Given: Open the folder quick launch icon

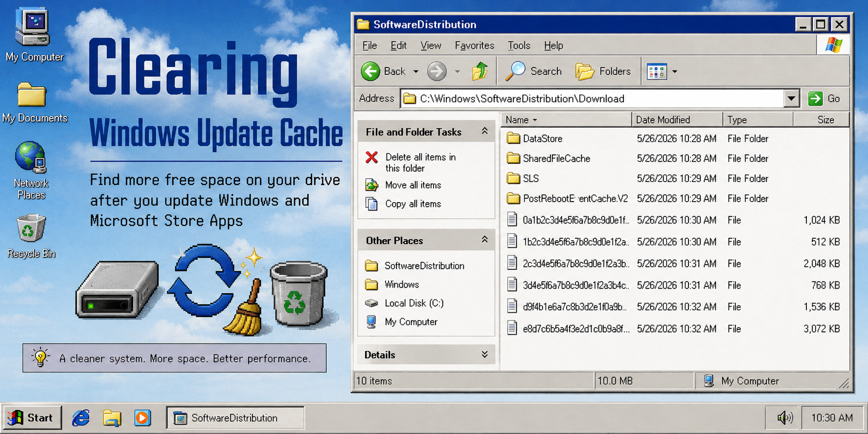Looking at the screenshot, I should point(112,418).
